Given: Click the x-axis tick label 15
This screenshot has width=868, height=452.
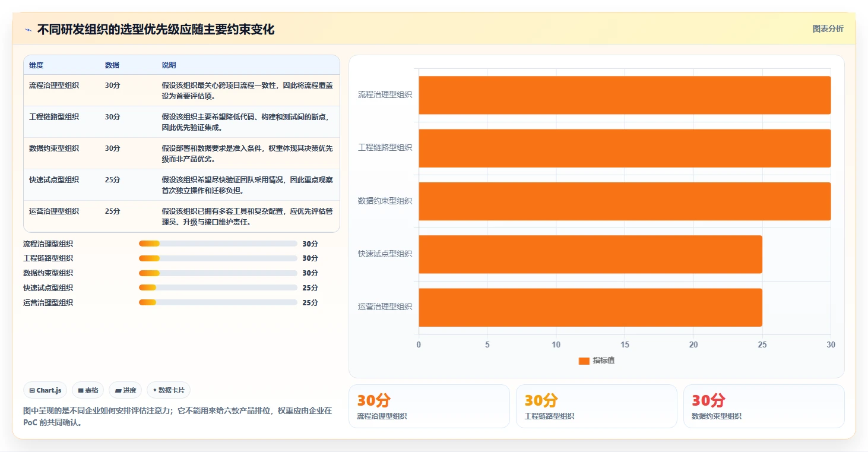Looking at the screenshot, I should [x=625, y=344].
